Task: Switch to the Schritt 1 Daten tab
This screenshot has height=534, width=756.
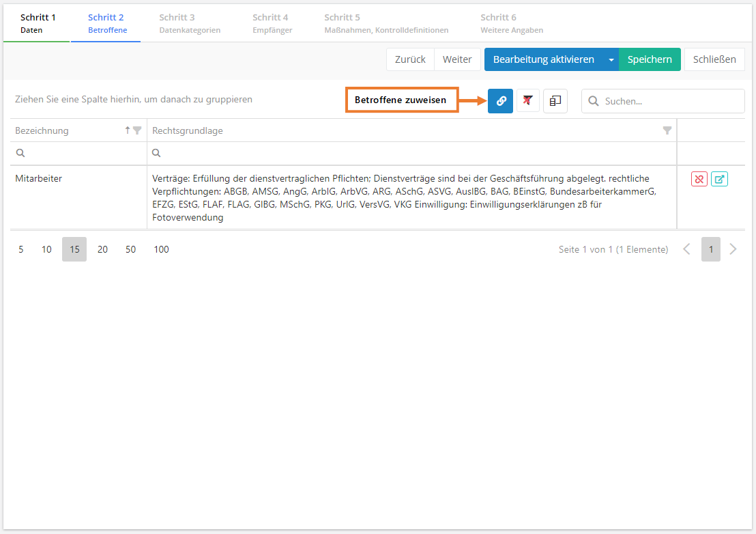Action: click(x=38, y=23)
